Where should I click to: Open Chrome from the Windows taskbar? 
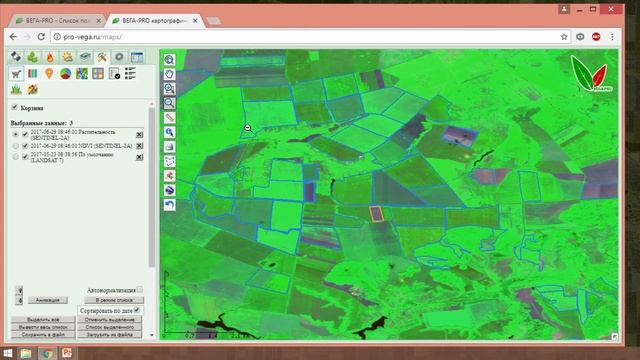pos(47,353)
